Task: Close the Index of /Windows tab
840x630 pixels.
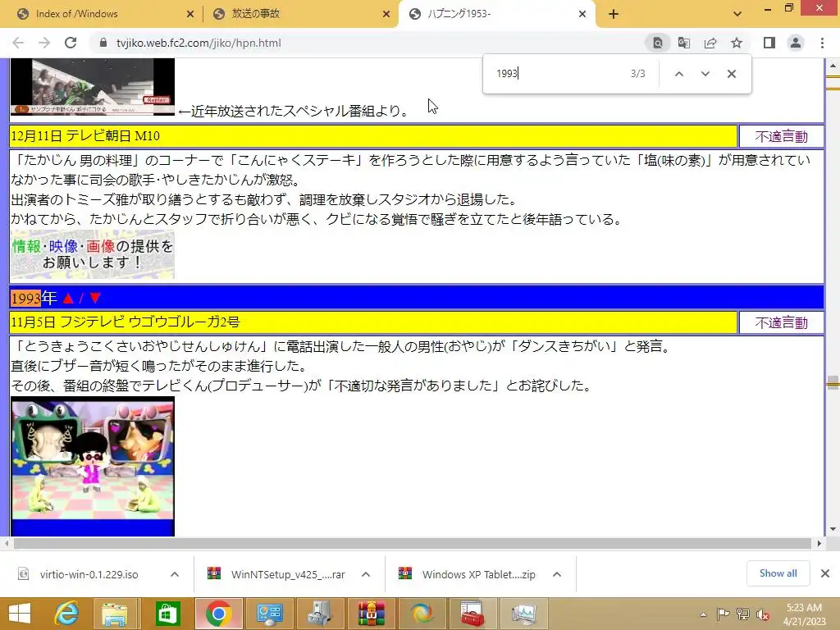Action: point(189,14)
